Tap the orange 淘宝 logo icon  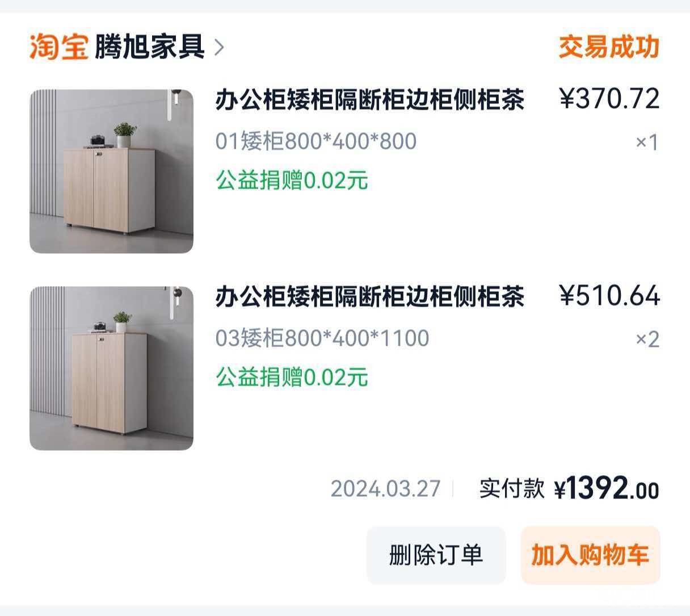click(58, 47)
